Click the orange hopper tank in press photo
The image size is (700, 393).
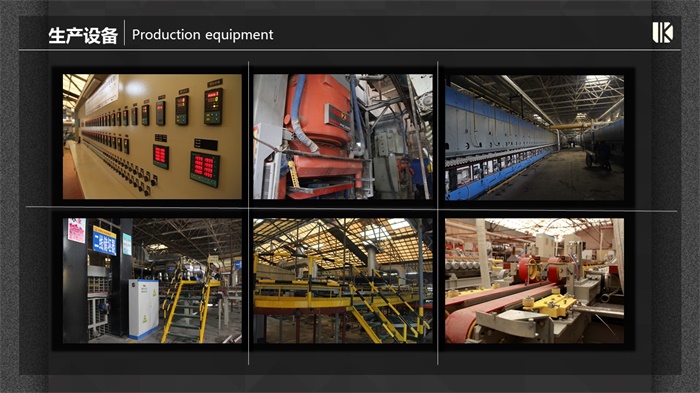(318, 112)
